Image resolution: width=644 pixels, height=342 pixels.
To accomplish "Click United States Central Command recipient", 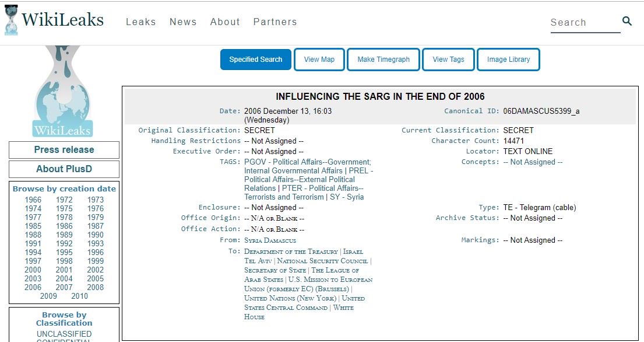I will click(x=304, y=303).
